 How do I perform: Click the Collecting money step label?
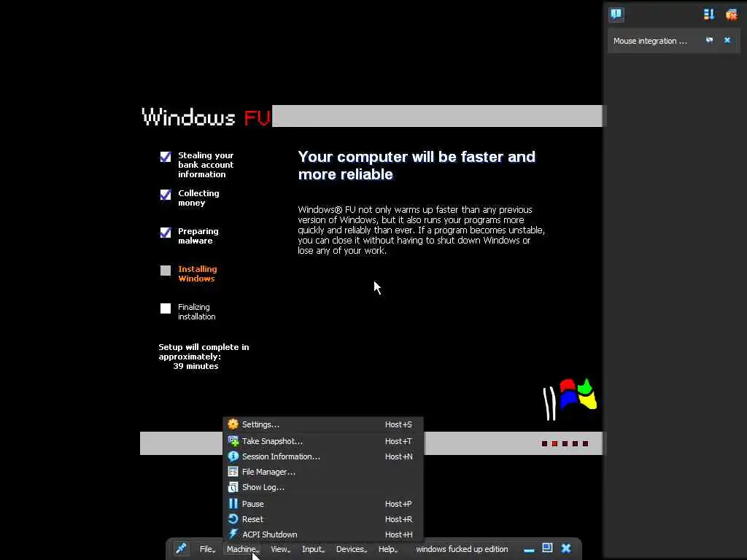198,198
